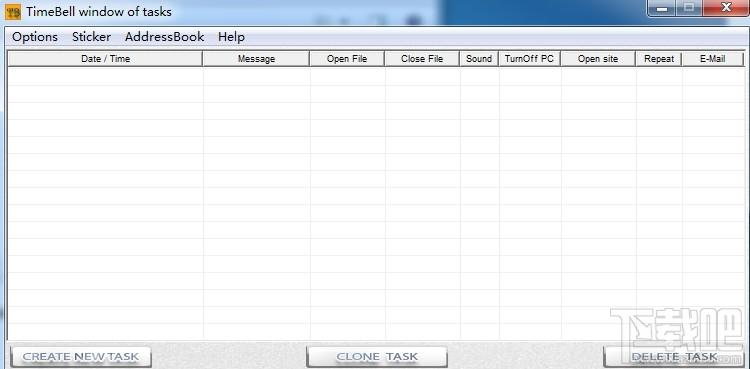750x369 pixels.
Task: Sort by the Date / Time column header
Action: tap(105, 59)
